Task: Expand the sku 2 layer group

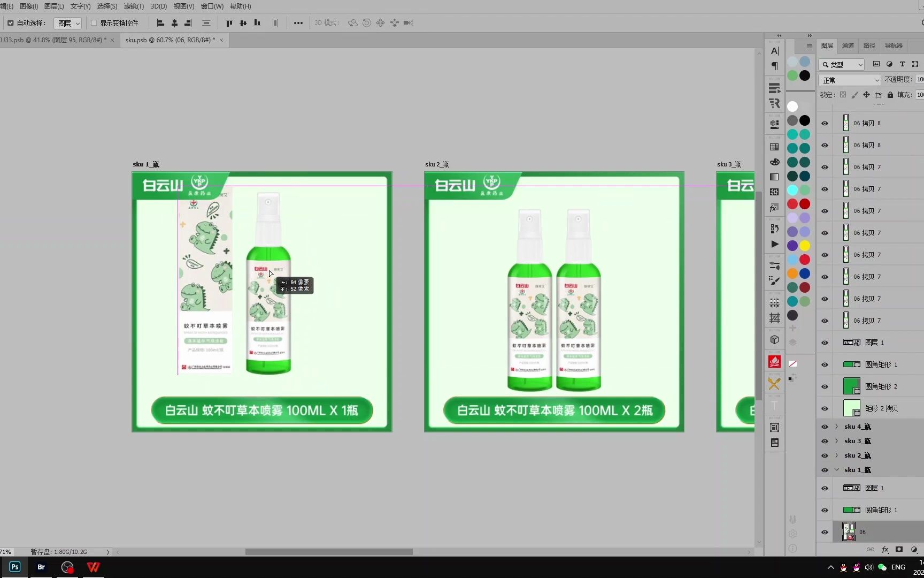Action: [837, 455]
